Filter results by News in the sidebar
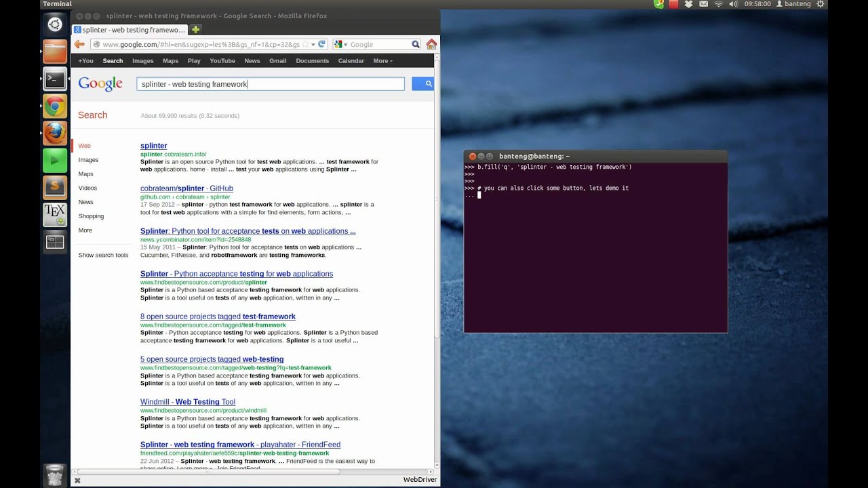Viewport: 868px width, 488px height. 85,202
